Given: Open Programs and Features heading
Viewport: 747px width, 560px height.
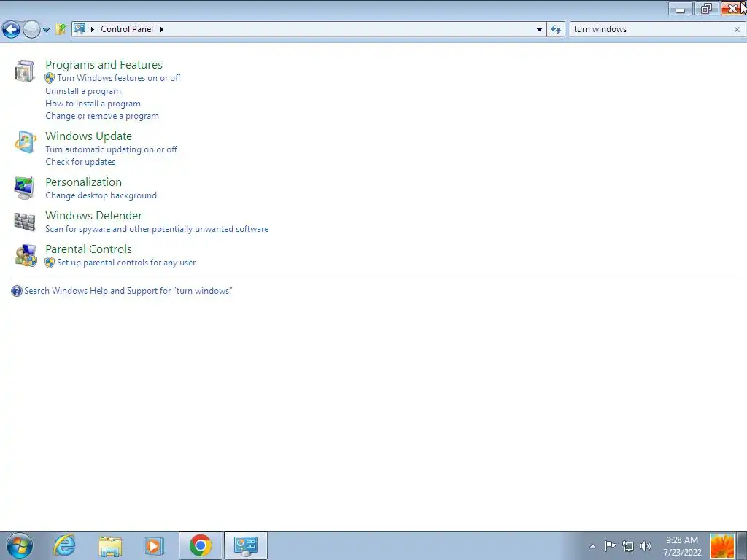Looking at the screenshot, I should (104, 65).
